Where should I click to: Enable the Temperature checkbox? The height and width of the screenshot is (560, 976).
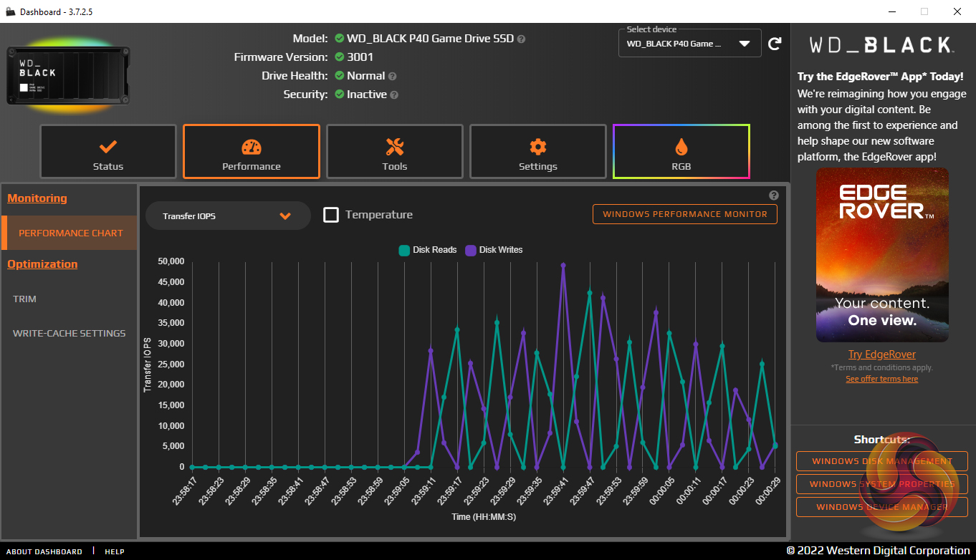point(331,215)
